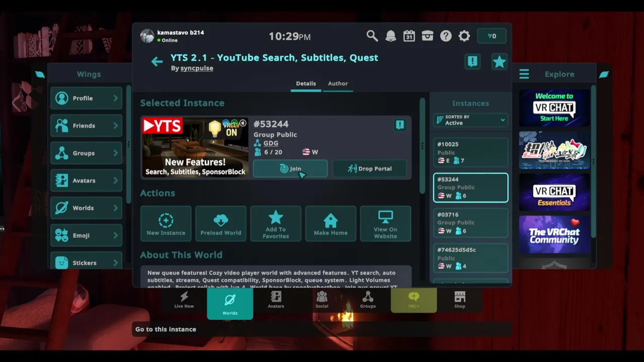Expand Worlds in Wings menu
Viewport: 644px width, 362px height.
pyautogui.click(x=87, y=208)
